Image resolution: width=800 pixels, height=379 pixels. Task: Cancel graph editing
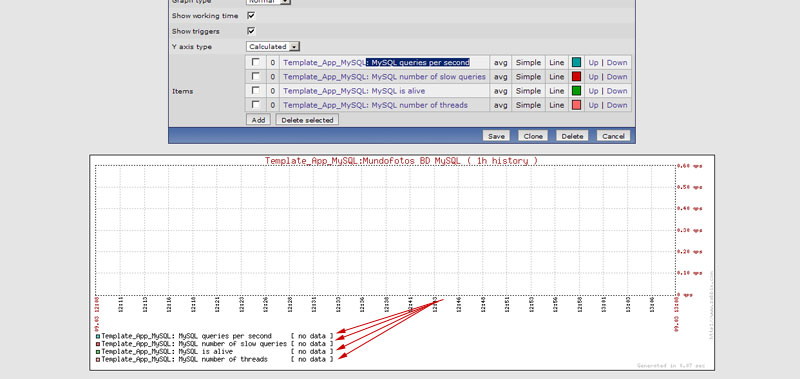[613, 136]
